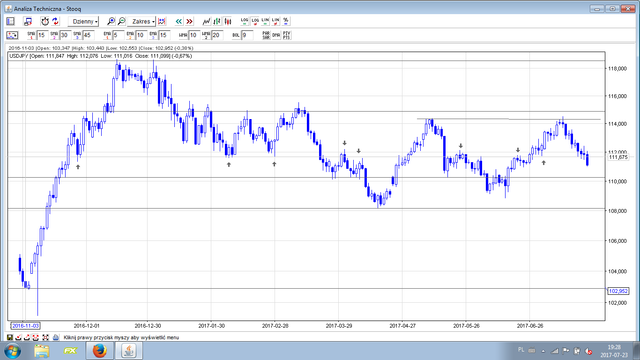Open the Zakres range dropdown
The width and height of the screenshot is (640, 360).
[x=142, y=21]
